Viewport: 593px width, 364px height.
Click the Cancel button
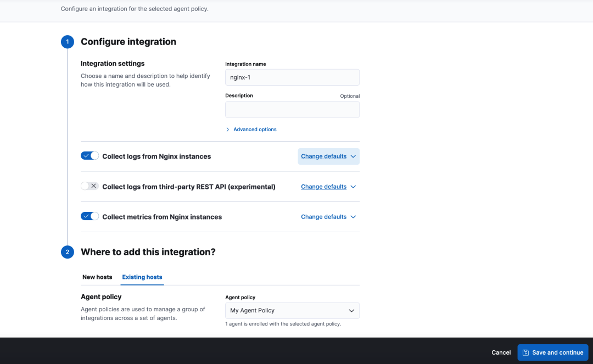point(501,352)
